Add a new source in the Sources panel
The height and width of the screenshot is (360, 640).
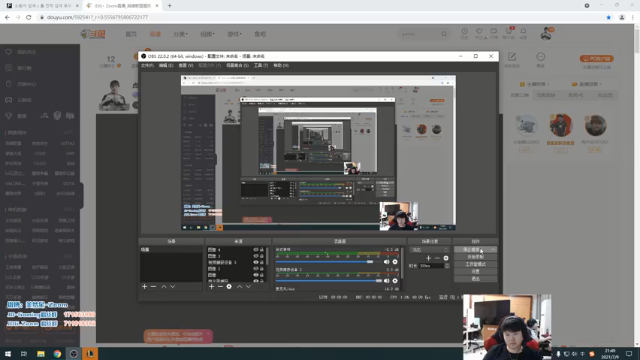211,287
